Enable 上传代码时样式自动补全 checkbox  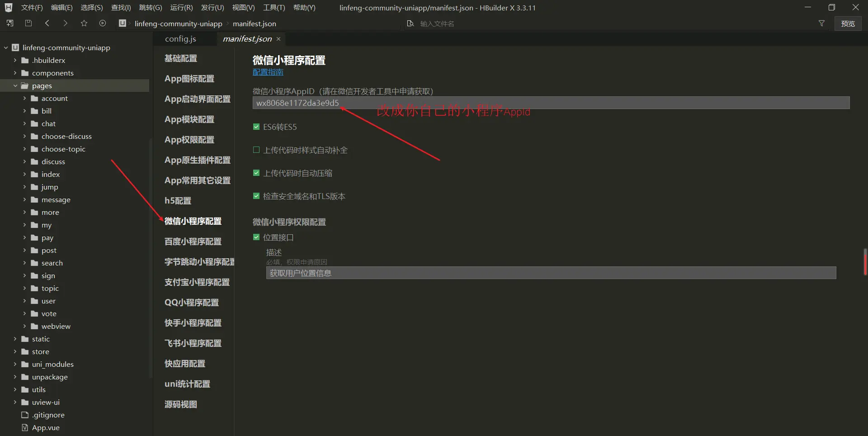pos(256,150)
